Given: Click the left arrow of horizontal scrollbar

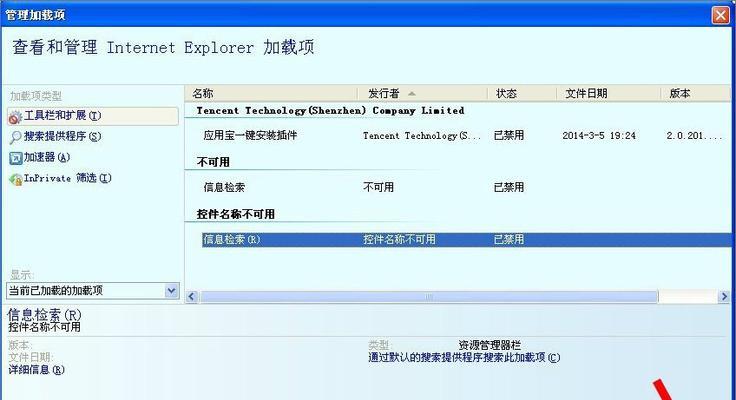Looking at the screenshot, I should (x=192, y=297).
